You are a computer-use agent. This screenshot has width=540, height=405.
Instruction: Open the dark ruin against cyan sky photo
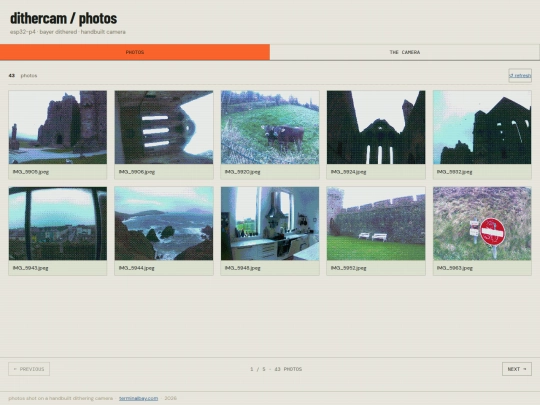click(482, 127)
